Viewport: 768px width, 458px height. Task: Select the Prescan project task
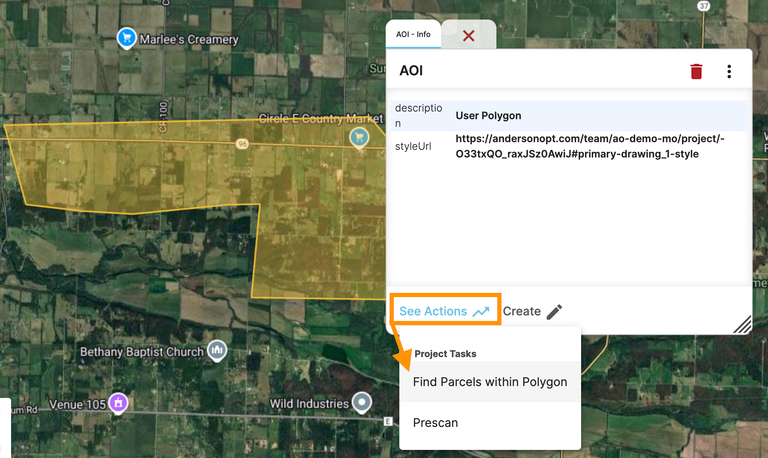(x=490, y=423)
